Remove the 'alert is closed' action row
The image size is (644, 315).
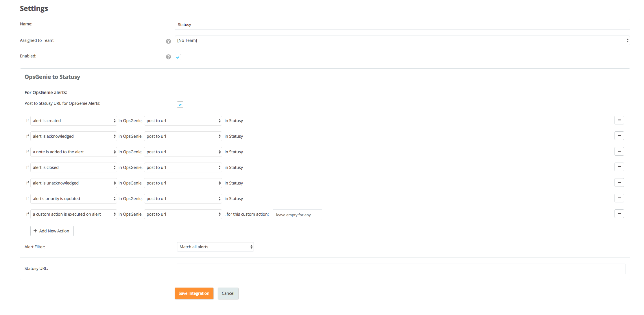619,167
